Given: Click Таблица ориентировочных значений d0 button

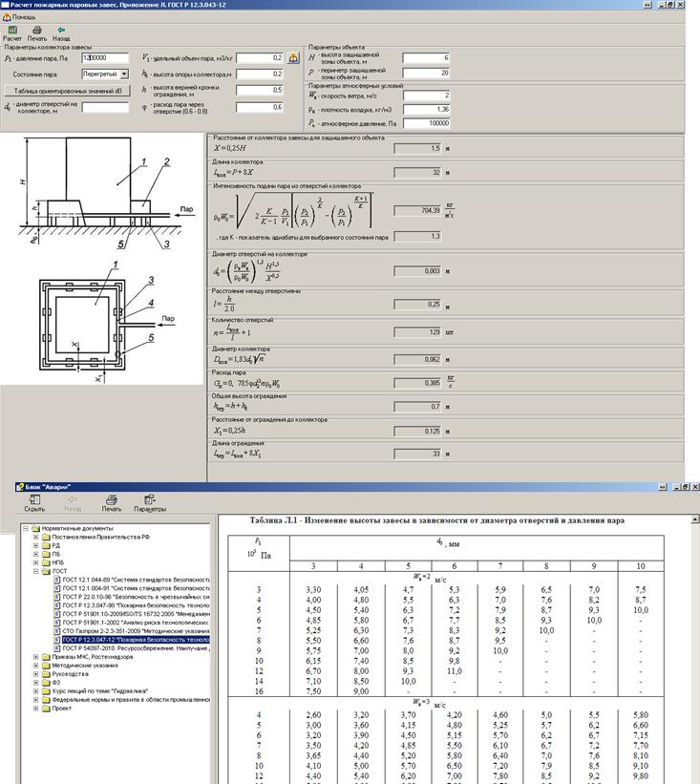Looking at the screenshot, I should 66,91.
